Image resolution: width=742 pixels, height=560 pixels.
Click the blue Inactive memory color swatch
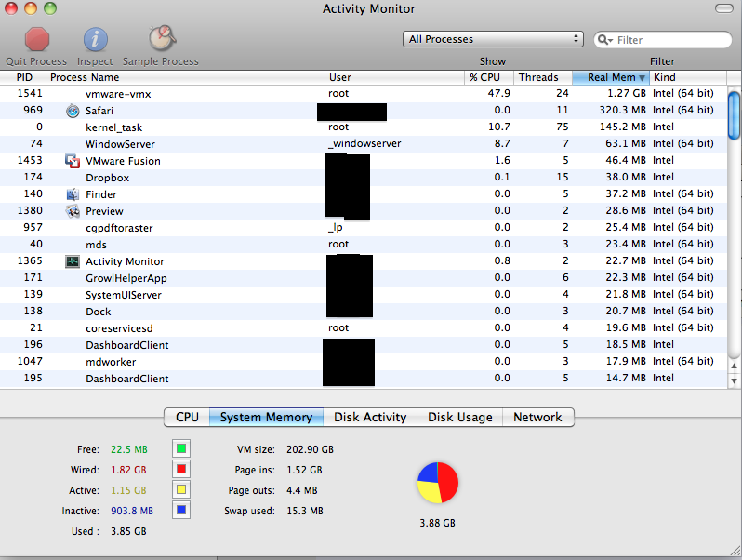181,510
